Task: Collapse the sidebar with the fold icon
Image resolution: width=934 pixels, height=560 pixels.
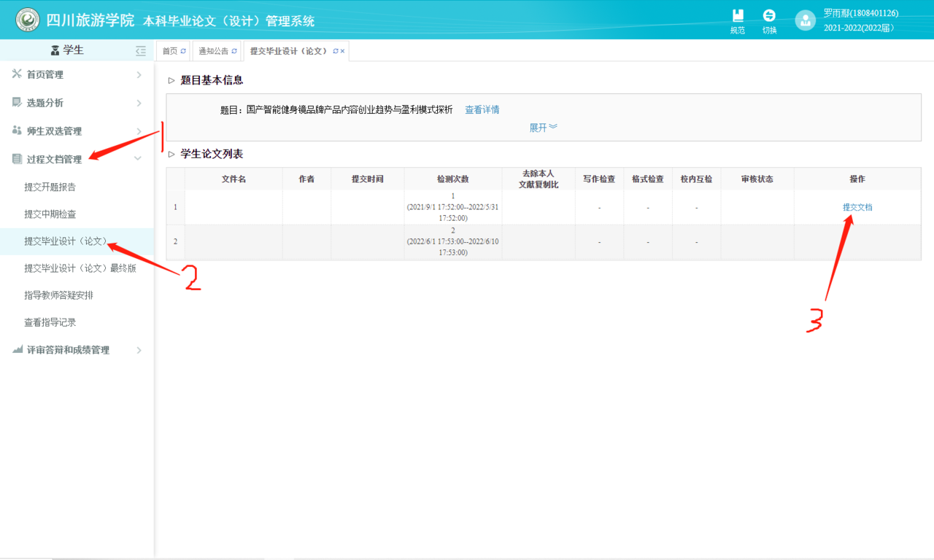Action: (141, 51)
